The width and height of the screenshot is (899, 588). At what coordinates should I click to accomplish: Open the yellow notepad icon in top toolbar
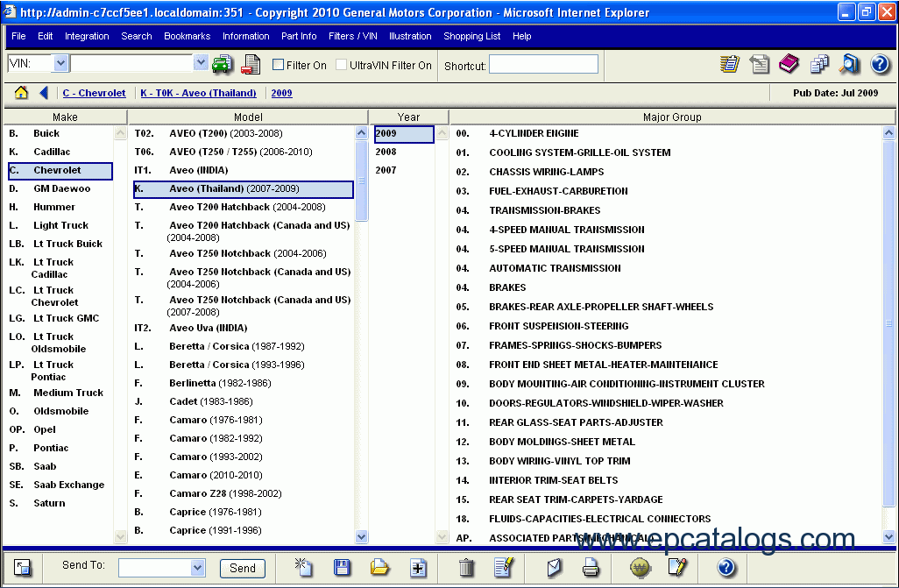coord(730,64)
